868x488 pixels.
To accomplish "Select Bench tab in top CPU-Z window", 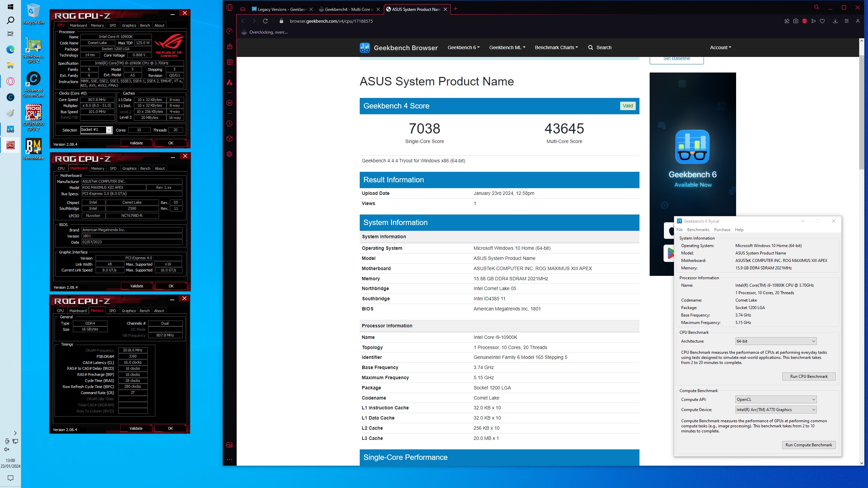I will pyautogui.click(x=145, y=25).
